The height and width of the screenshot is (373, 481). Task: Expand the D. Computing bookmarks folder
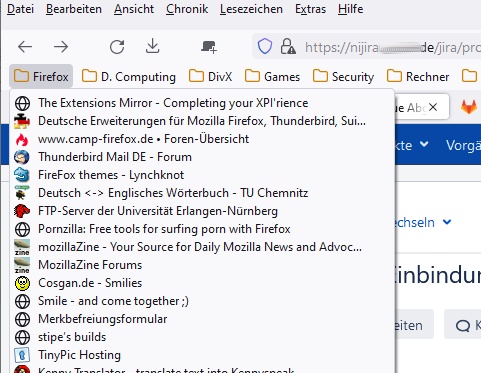coord(129,77)
